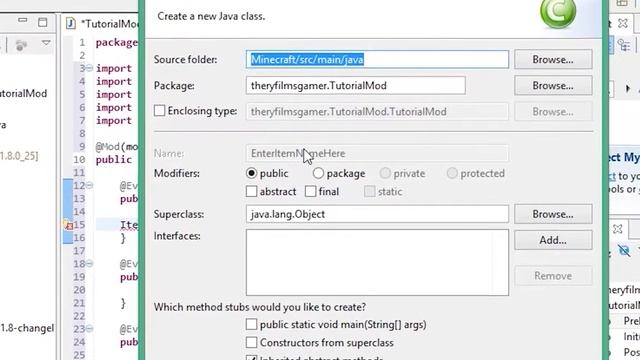Maximize the left package explorer panel
640x360 pixels.
point(42,22)
